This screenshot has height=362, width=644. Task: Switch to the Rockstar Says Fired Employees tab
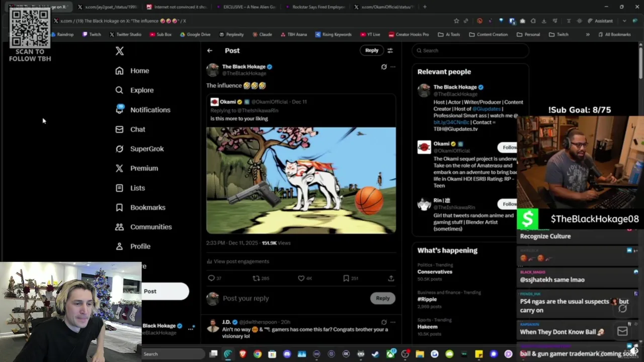pos(315,7)
